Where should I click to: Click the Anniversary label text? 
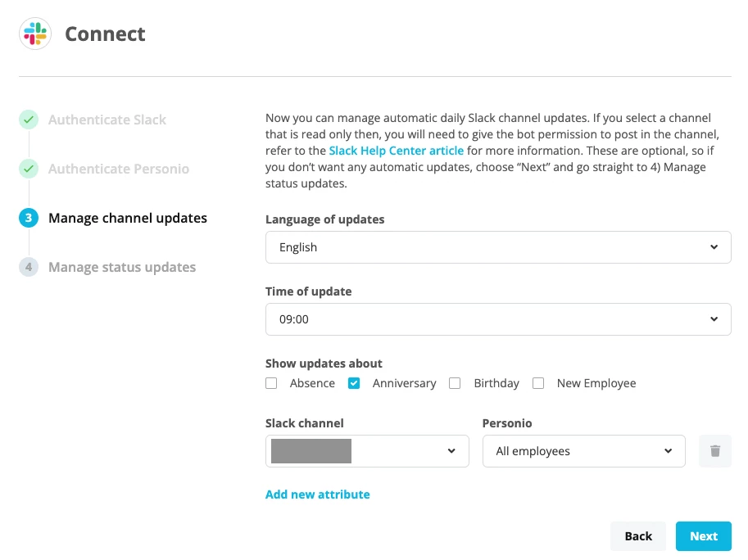(404, 383)
